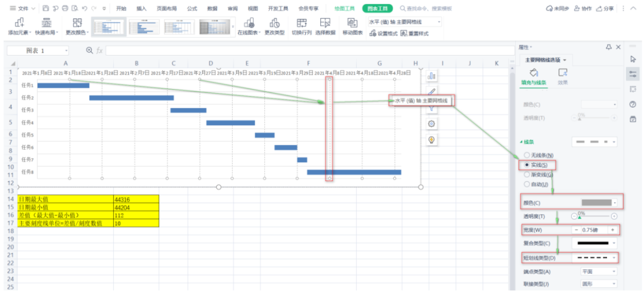Viewport: 644px width, 292px height.
Task: Click the lightbulb suggestion icon beside chart
Action: (431, 140)
